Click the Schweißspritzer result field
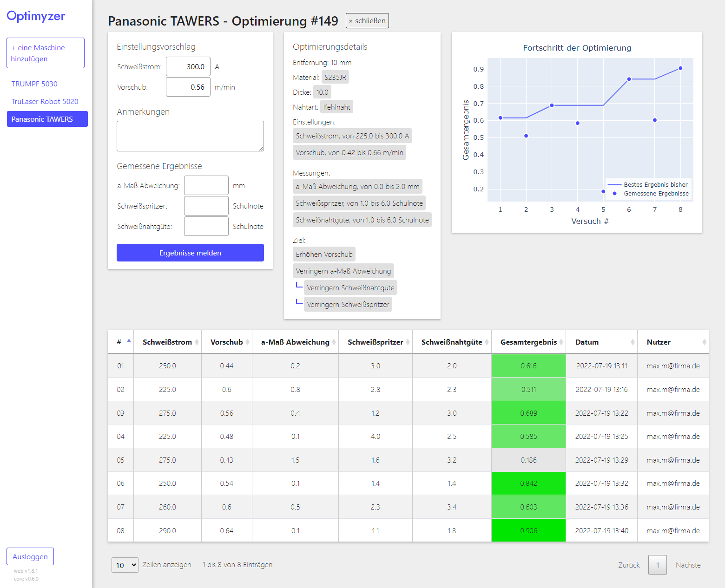Screen dimensions: 725x588 point(206,206)
